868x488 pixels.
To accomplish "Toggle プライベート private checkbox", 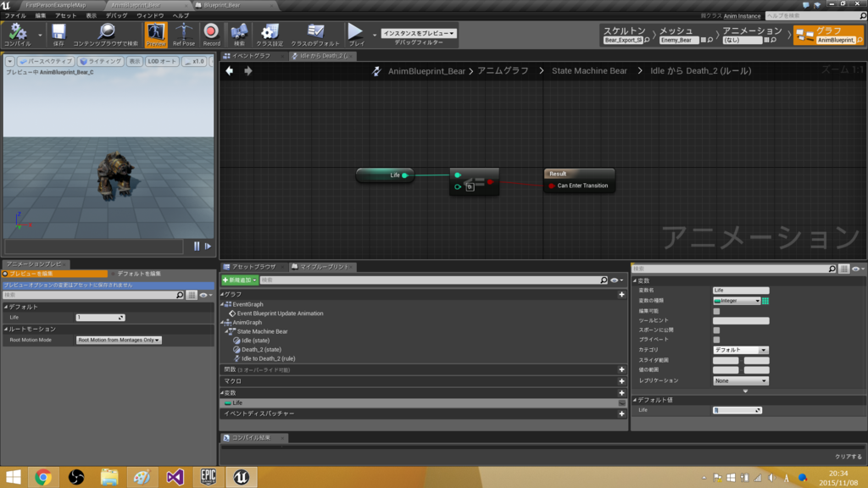I will (x=716, y=340).
